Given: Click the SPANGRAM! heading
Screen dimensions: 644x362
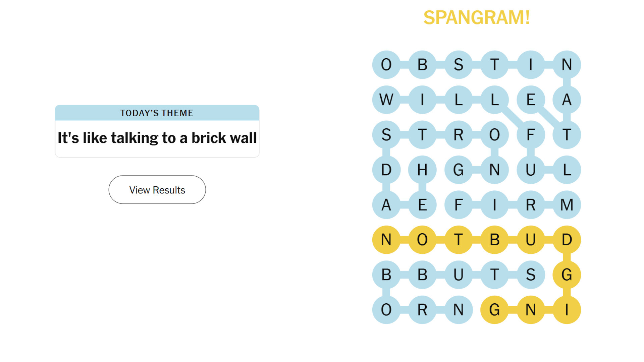Looking at the screenshot, I should click(477, 17).
